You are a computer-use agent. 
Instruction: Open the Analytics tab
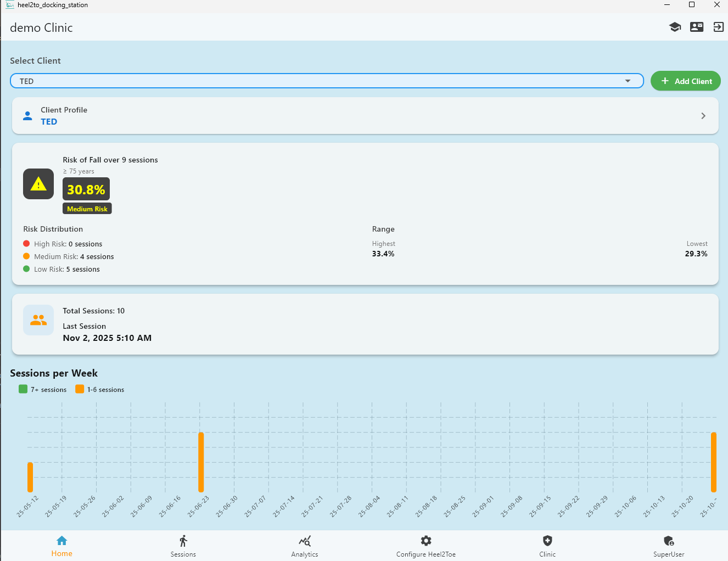[x=305, y=546]
